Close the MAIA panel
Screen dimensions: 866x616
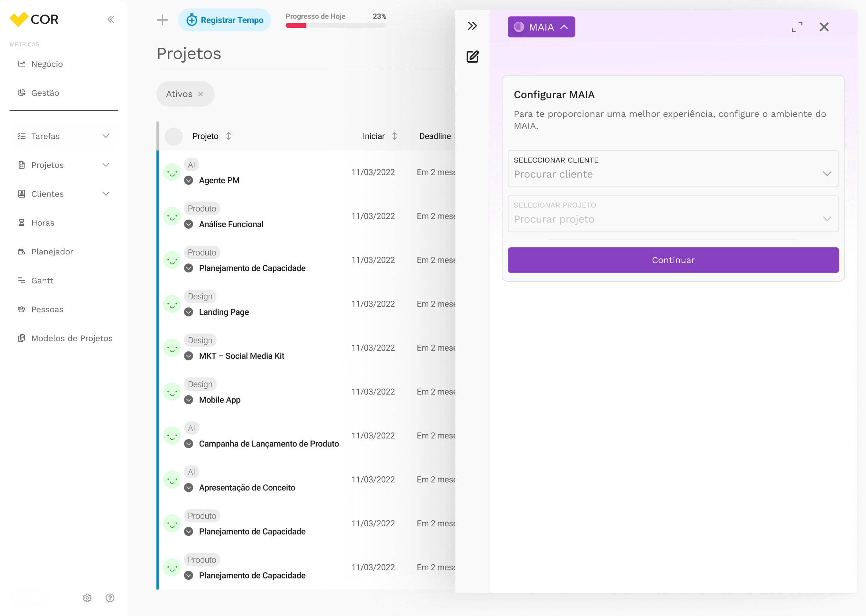[x=824, y=27]
